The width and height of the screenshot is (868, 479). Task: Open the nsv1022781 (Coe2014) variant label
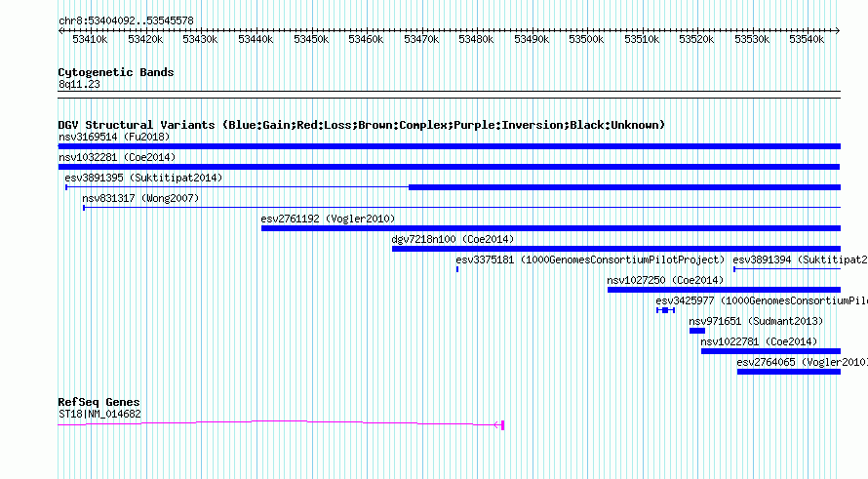point(759,341)
